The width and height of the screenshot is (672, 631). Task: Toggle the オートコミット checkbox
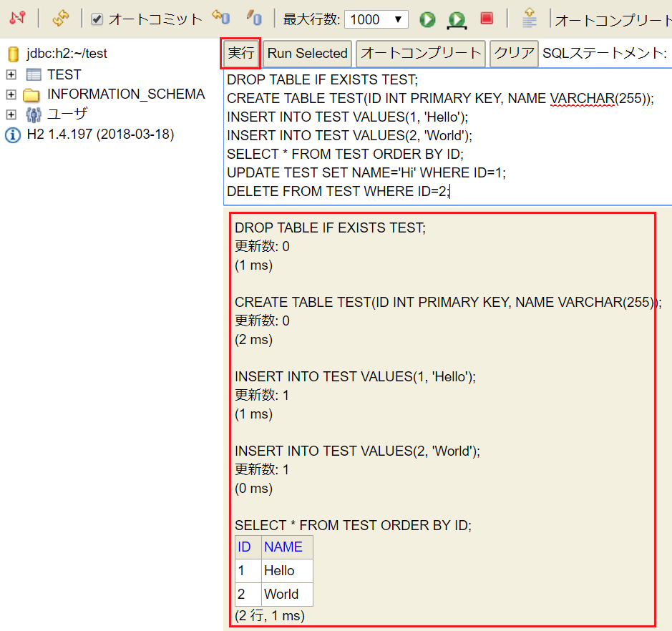(x=97, y=19)
